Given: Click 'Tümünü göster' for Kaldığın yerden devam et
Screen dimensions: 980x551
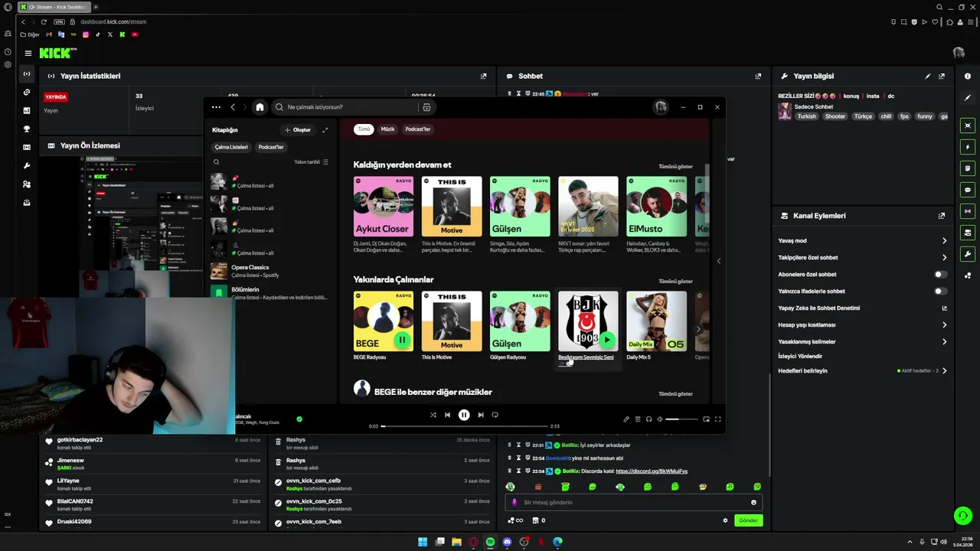Looking at the screenshot, I should pos(675,166).
